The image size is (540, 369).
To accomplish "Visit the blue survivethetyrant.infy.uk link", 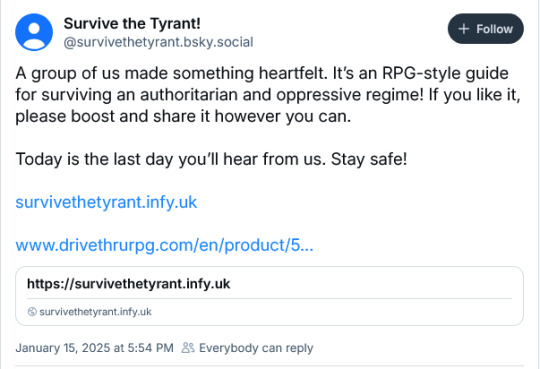I will click(106, 202).
